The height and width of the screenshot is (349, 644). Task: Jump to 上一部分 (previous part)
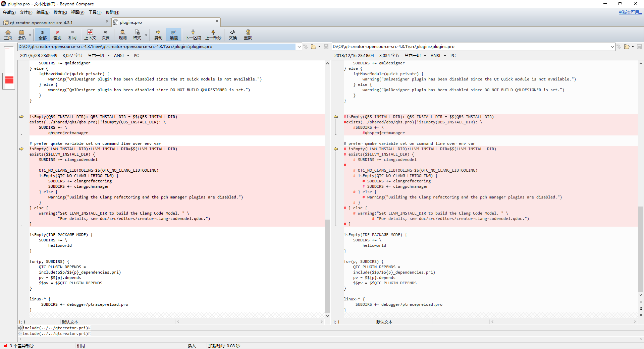[213, 35]
